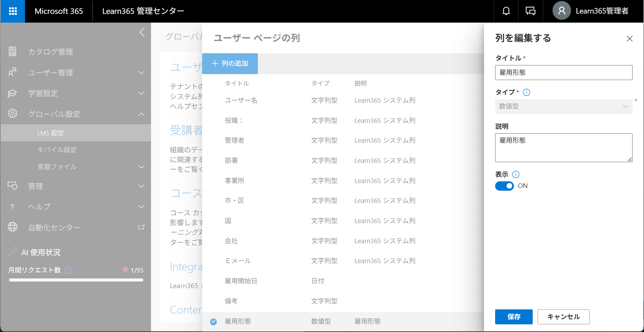Click the 自動化センター globe icon

pos(13,227)
